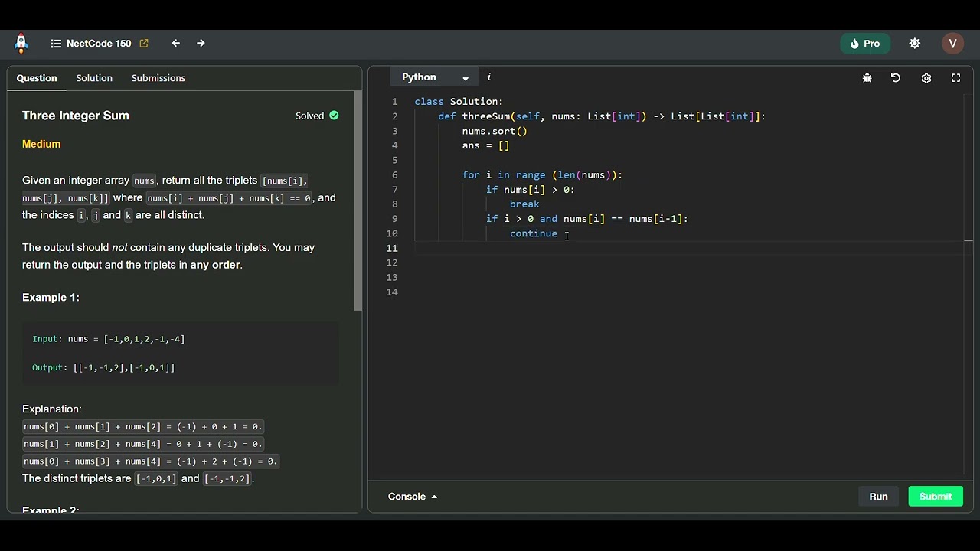This screenshot has height=551, width=980.
Task: Reset the code with the revert icon
Action: 895,78
